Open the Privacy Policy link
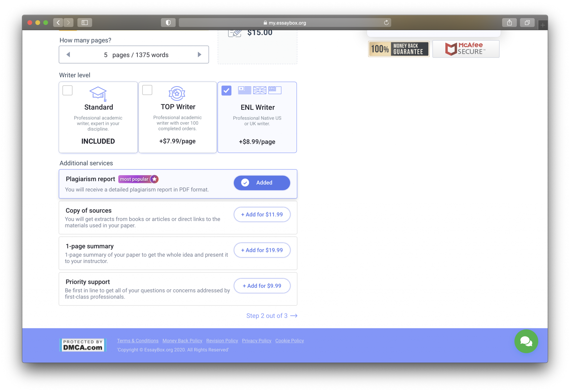570x392 pixels. click(257, 341)
